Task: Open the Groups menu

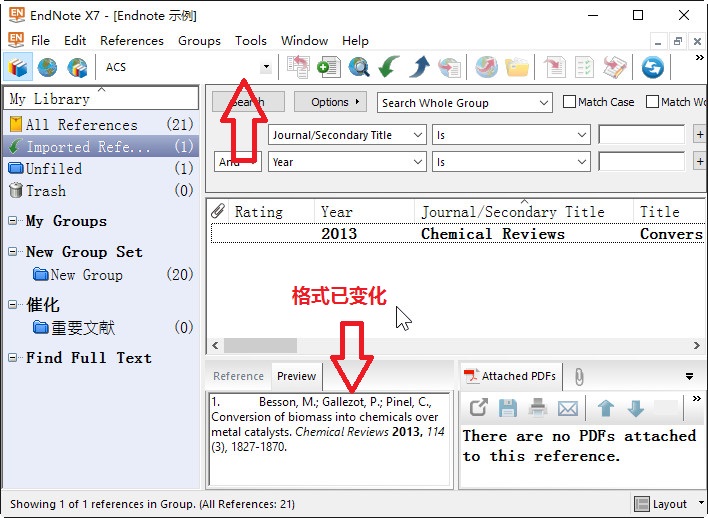Action: tap(199, 41)
